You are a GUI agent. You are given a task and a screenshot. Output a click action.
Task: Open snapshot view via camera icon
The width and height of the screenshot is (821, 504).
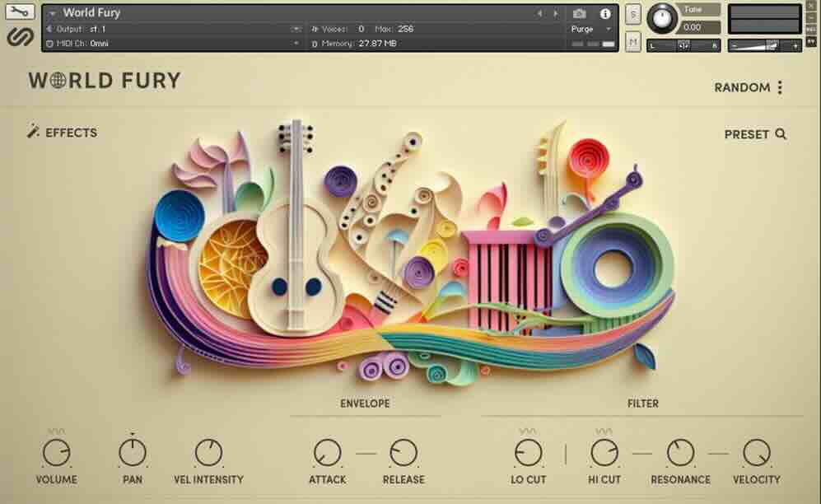579,14
